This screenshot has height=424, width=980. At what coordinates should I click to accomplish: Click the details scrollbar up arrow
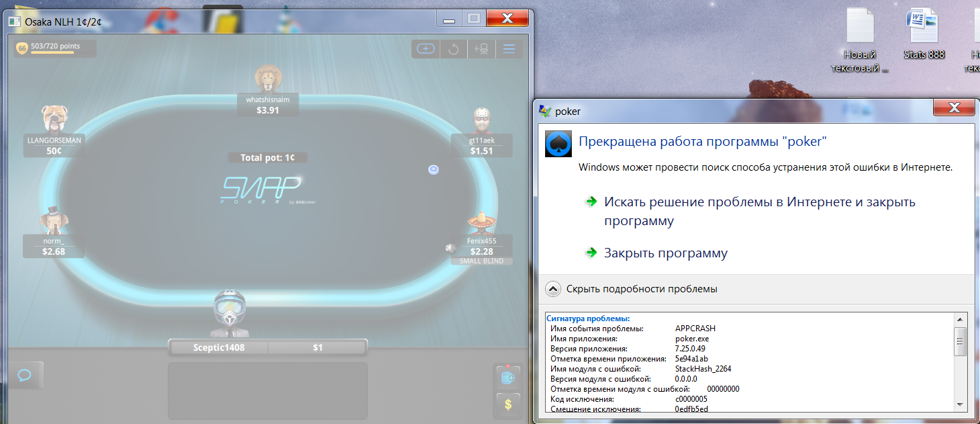click(x=961, y=321)
